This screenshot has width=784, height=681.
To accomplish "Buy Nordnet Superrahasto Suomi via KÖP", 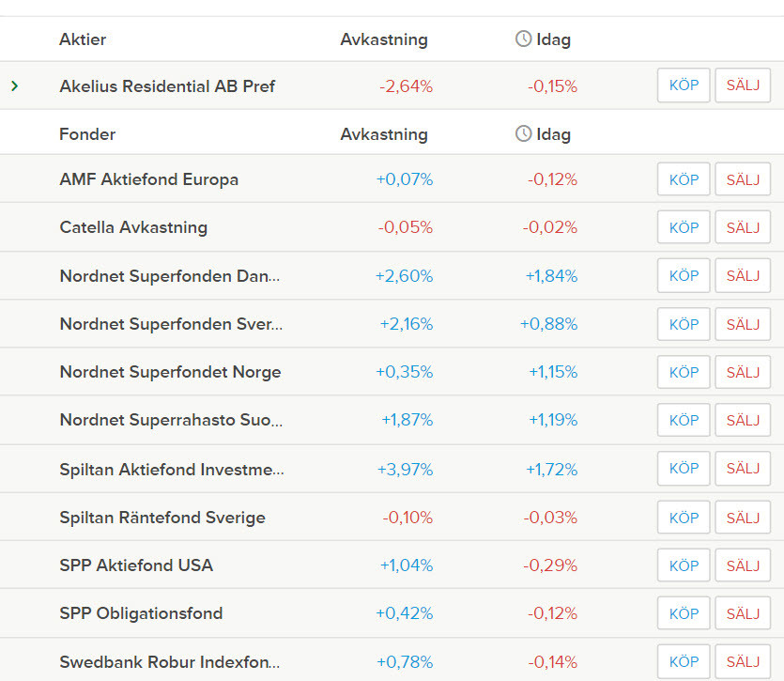I will [x=684, y=420].
